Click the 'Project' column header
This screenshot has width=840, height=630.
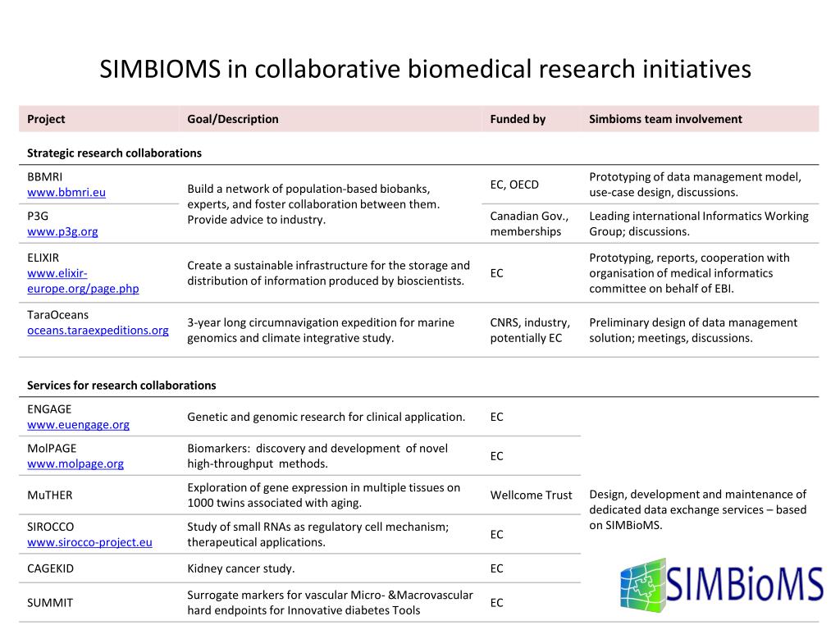(x=46, y=119)
